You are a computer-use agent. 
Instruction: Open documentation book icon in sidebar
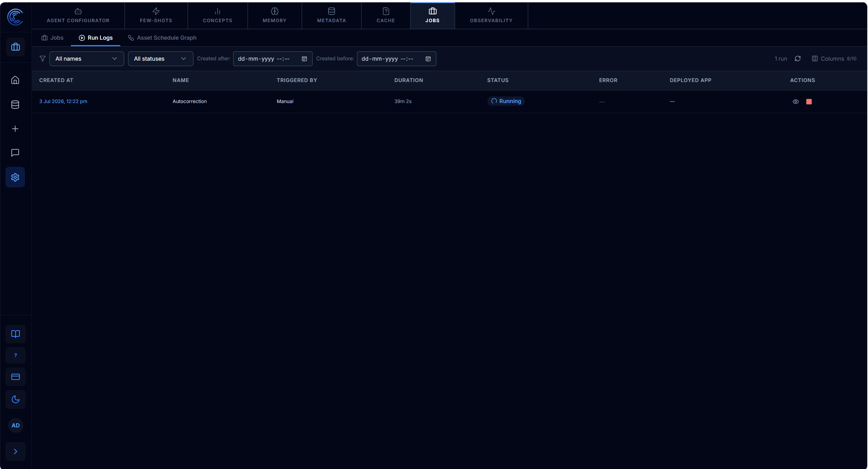coord(16,334)
